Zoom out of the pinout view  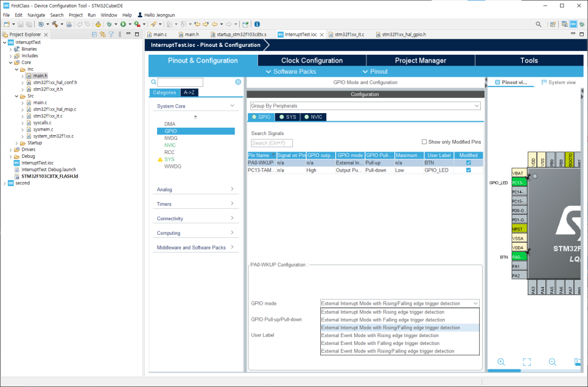tap(552, 362)
